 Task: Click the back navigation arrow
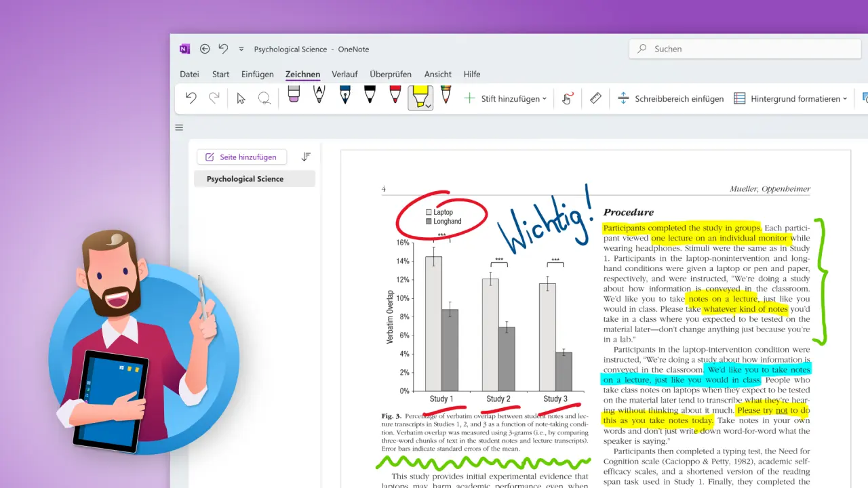click(x=205, y=49)
